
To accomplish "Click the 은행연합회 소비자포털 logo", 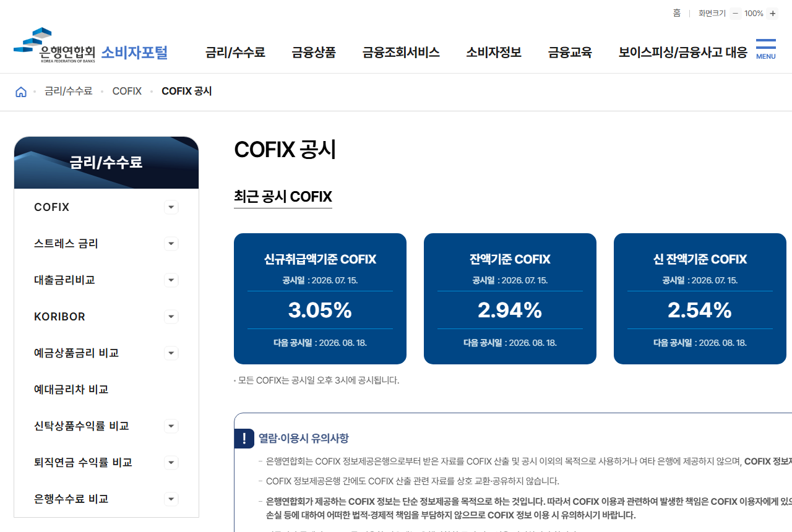I will tap(90, 46).
